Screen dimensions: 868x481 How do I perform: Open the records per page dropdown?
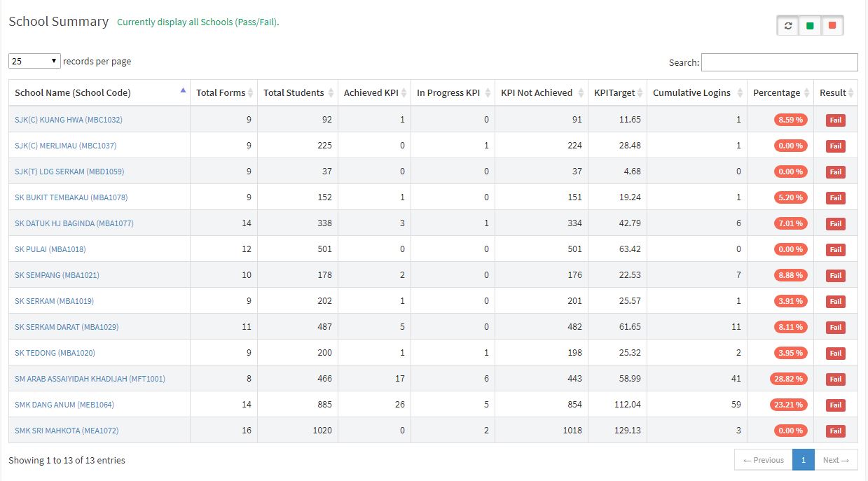tap(34, 61)
